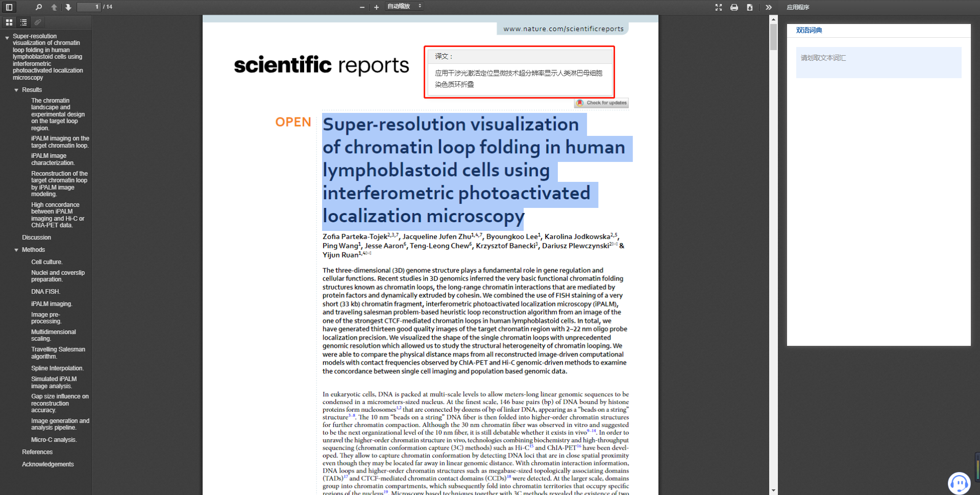Viewport: 980px width, 495px height.
Task: Click author name Zofia Parteka-Tojek
Action: point(355,237)
